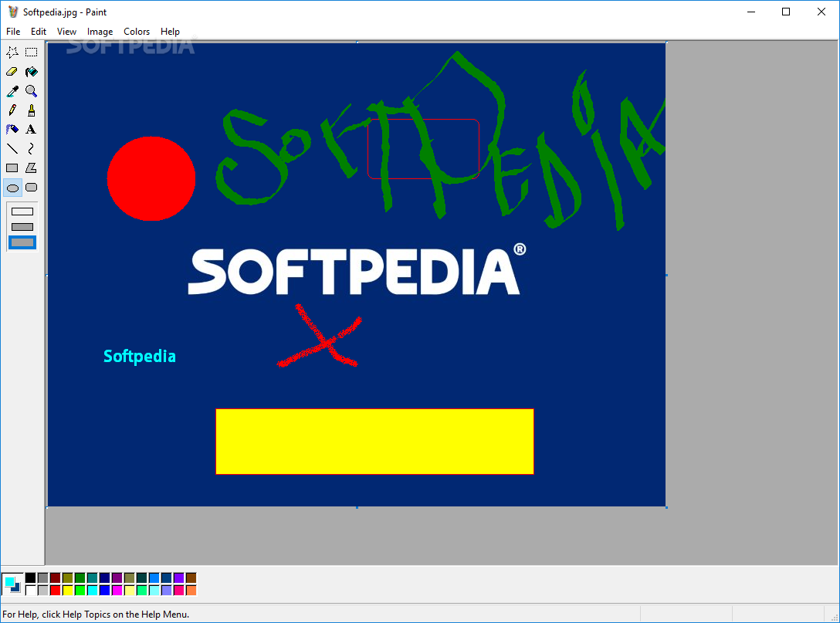Set shape style to solid fill without outline
This screenshot has height=623, width=840.
(x=22, y=242)
